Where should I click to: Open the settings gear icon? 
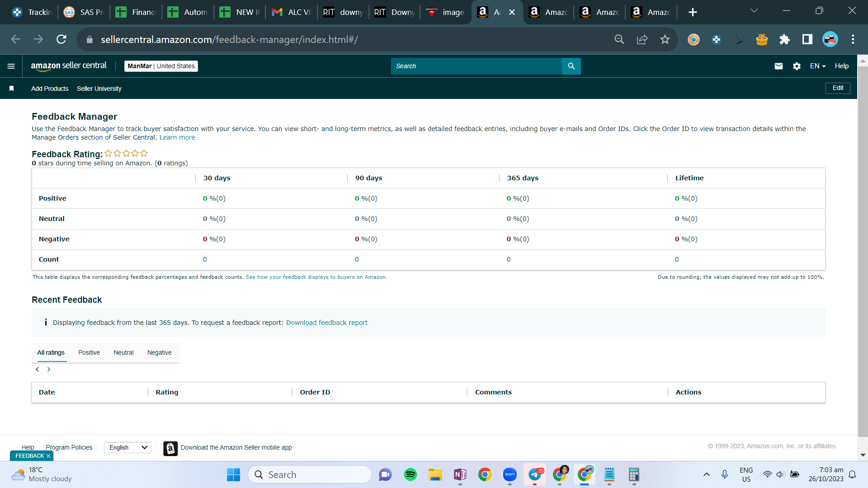797,66
